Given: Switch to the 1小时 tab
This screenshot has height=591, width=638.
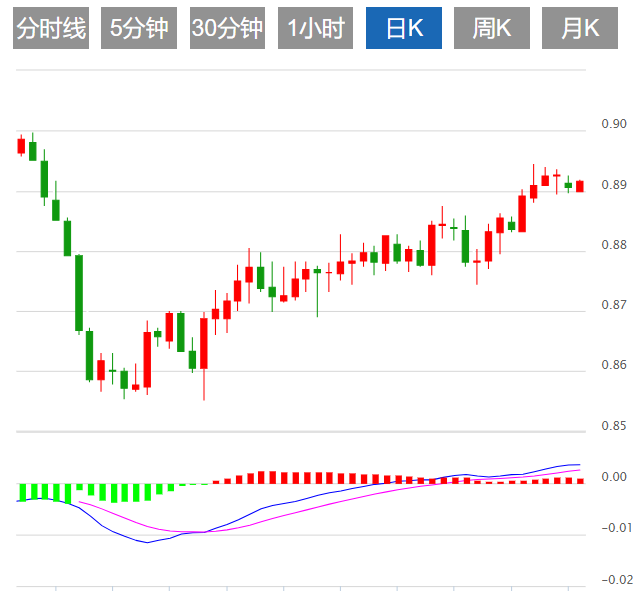Looking at the screenshot, I should pos(315,29).
